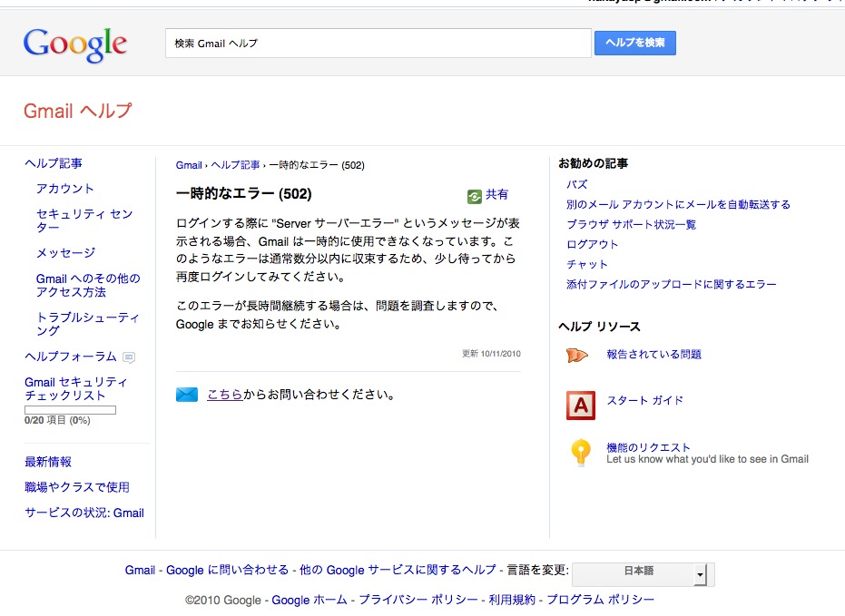
Task: Click the ヘルプを検索 search button
Action: click(634, 43)
